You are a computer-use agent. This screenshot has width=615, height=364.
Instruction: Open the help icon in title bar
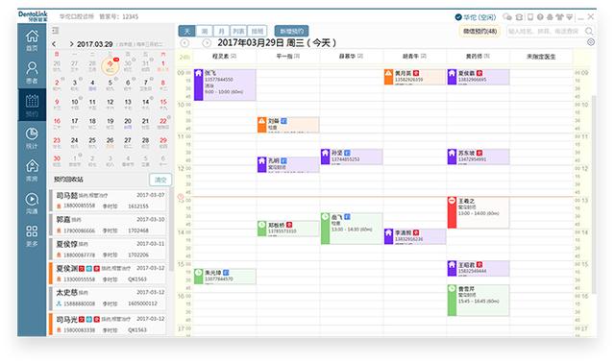click(x=540, y=17)
